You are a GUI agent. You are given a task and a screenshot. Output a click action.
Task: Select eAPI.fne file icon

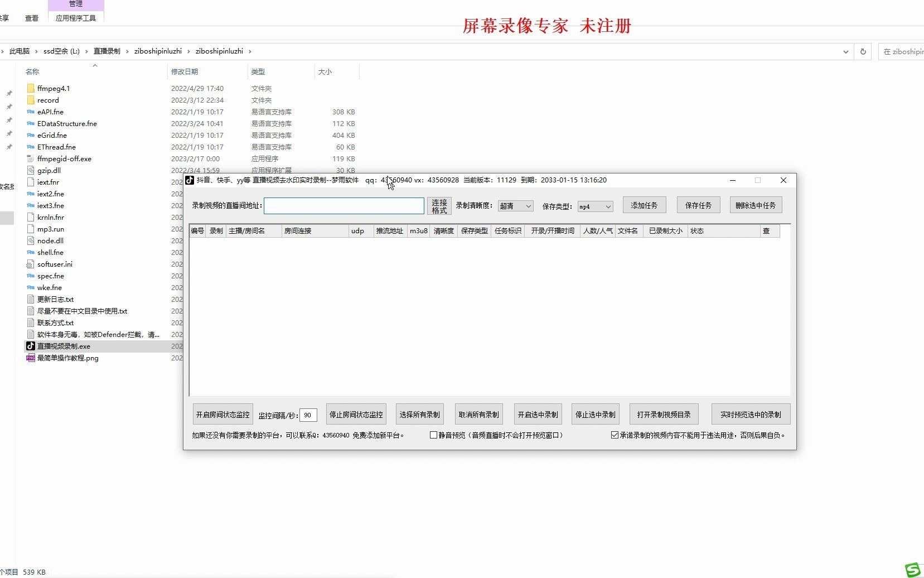[x=31, y=112]
